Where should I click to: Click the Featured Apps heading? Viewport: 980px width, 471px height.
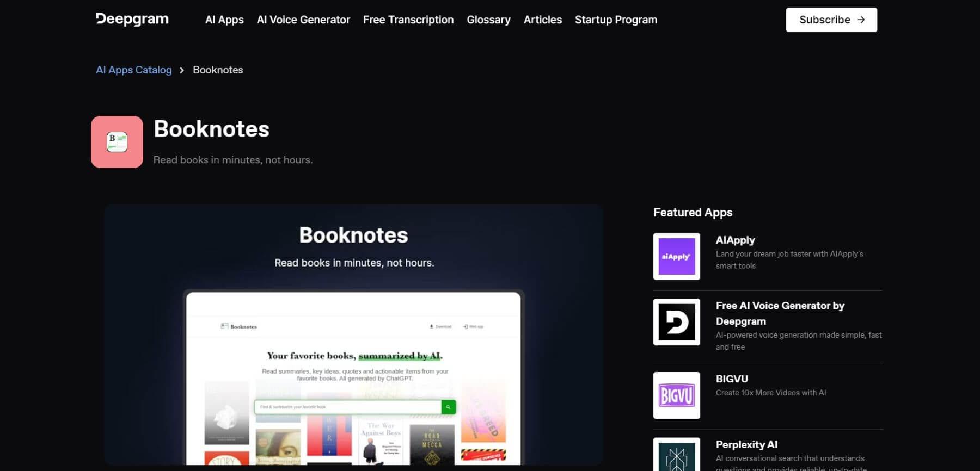[693, 212]
